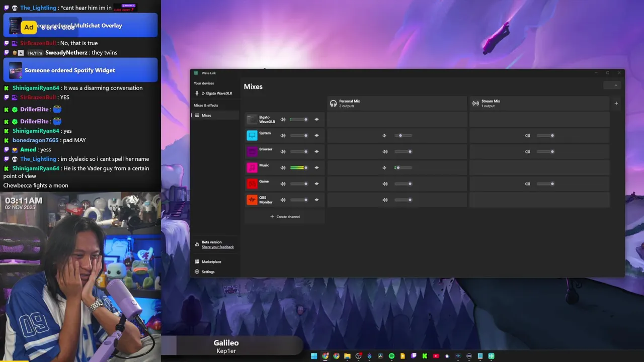This screenshot has width=644, height=362.
Task: Click the red Game channel icon
Action: click(252, 184)
